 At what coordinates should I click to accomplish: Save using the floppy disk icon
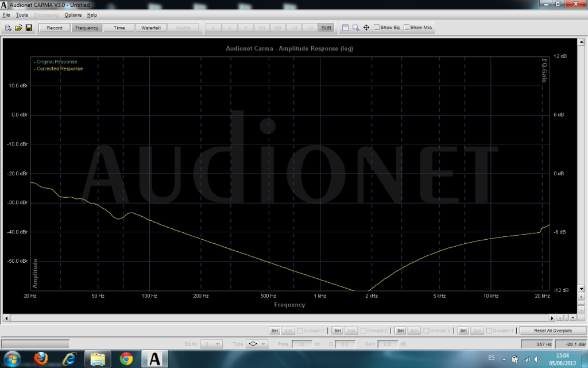pos(29,28)
